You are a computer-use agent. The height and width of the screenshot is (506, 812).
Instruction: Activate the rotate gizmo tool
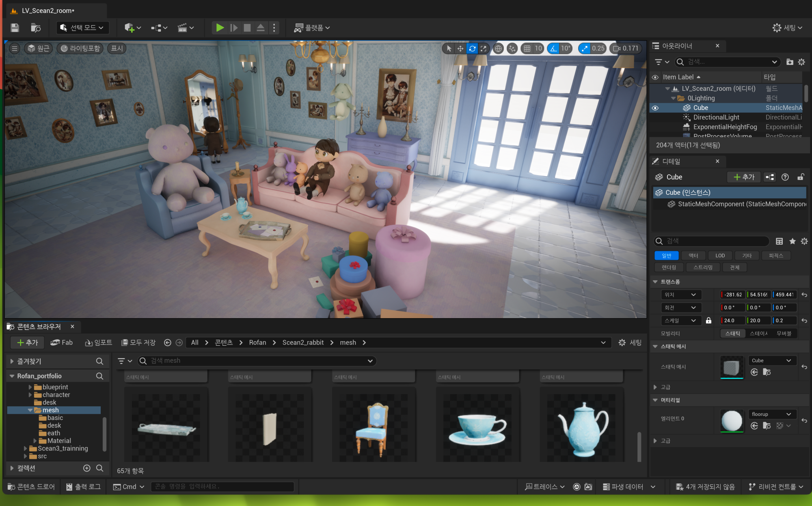tap(472, 48)
